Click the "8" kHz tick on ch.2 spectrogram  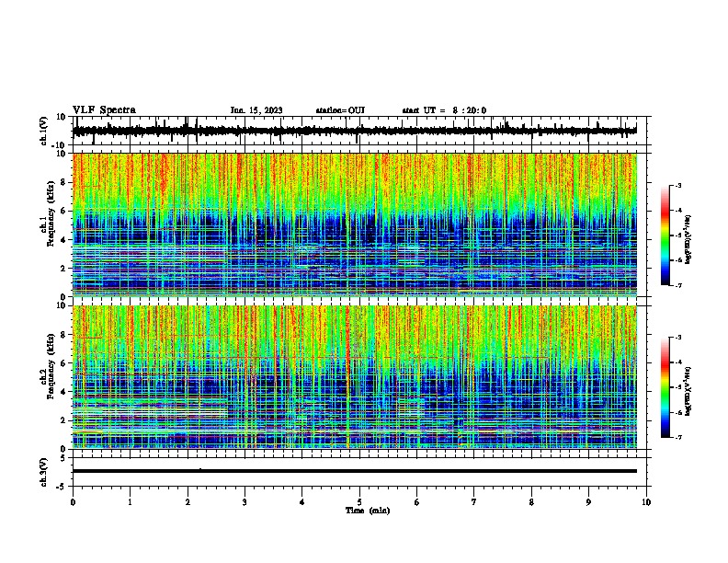tap(63, 335)
